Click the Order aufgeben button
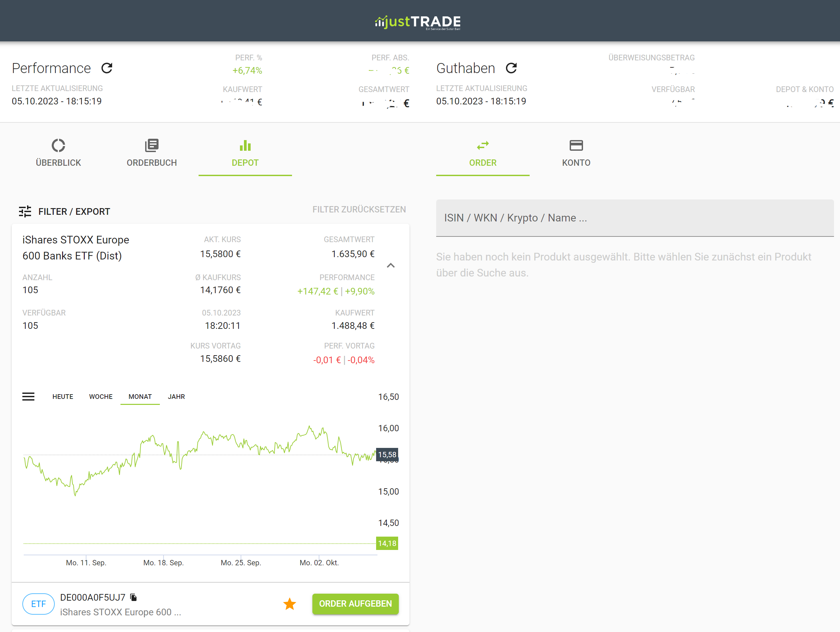Image resolution: width=840 pixels, height=632 pixels. pos(355,604)
